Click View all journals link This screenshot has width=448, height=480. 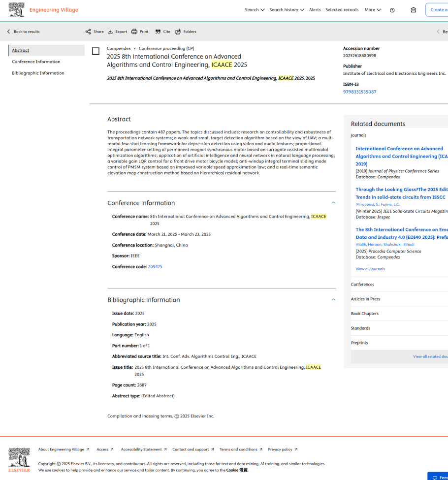pos(370,269)
